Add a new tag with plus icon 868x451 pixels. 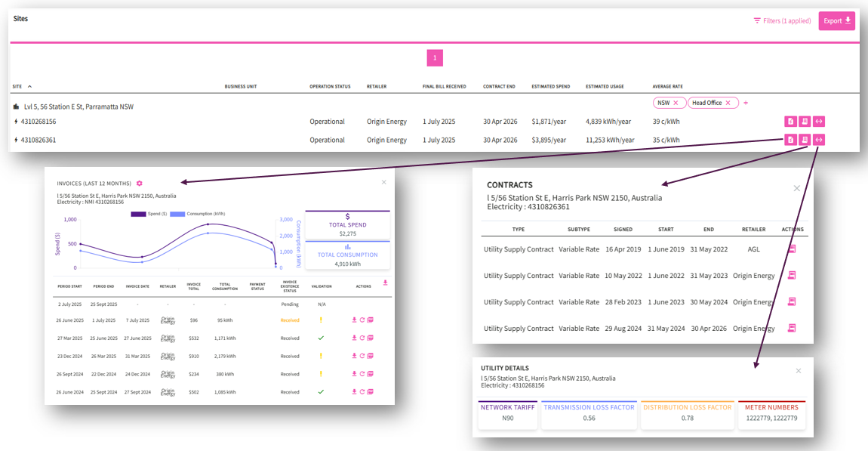746,103
